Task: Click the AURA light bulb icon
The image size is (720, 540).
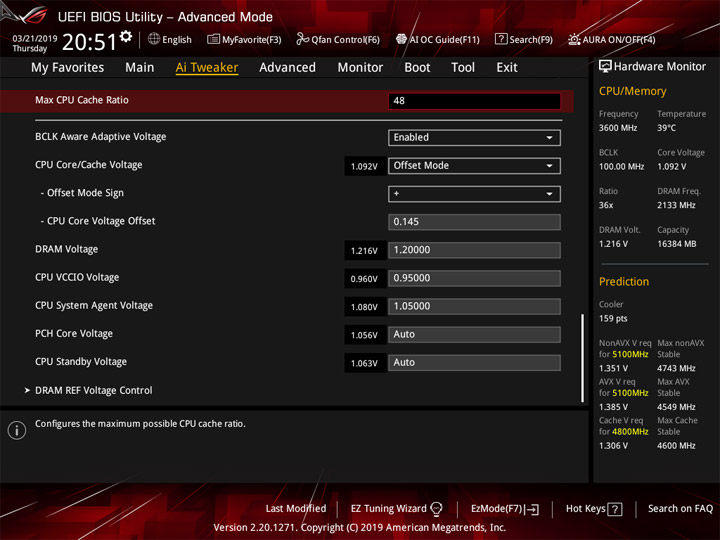Action: 574,39
